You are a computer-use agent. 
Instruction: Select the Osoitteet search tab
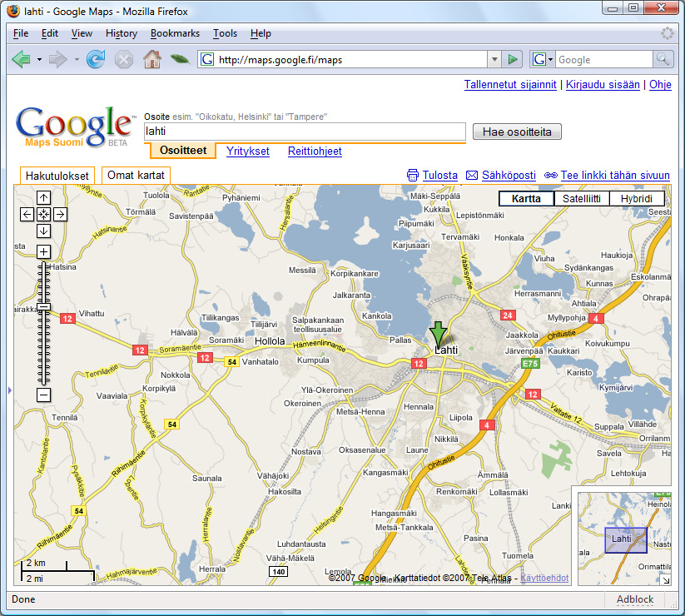(x=183, y=151)
